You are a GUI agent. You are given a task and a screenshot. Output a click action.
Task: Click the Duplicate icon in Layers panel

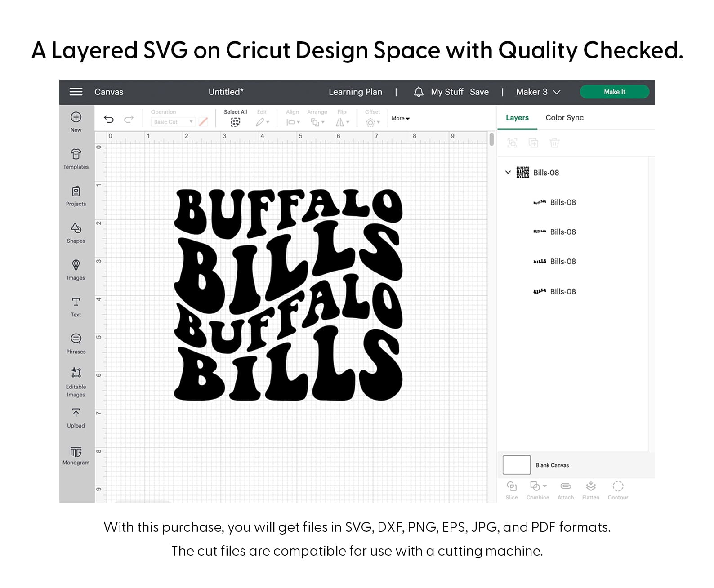coord(533,143)
